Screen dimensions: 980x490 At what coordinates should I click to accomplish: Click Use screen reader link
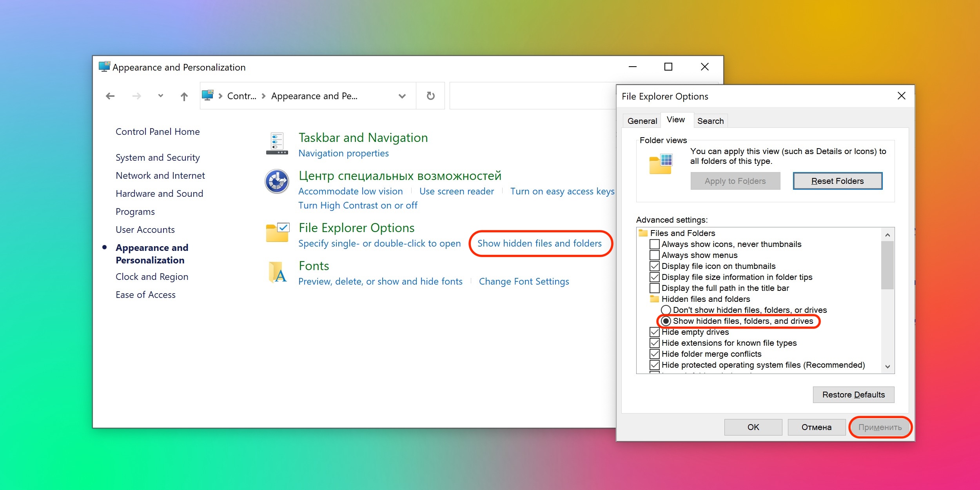457,191
